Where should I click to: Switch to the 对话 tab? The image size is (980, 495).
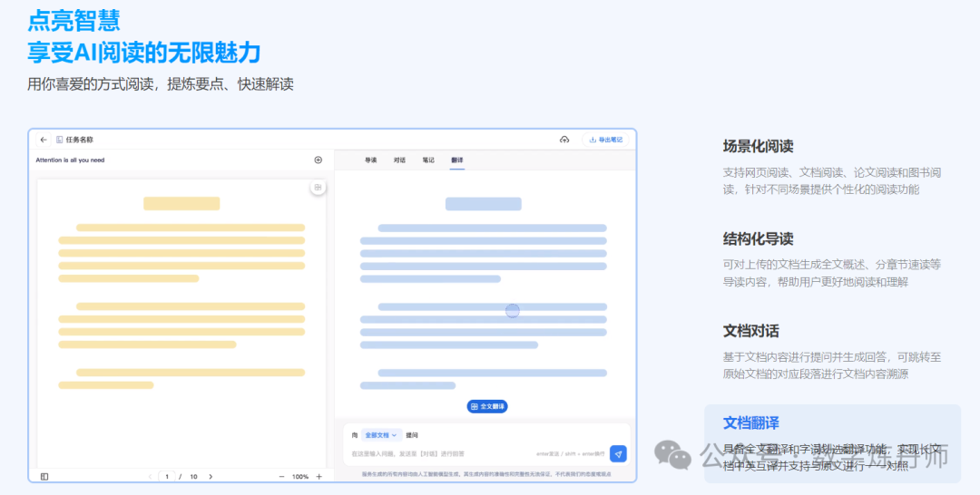pos(399,160)
